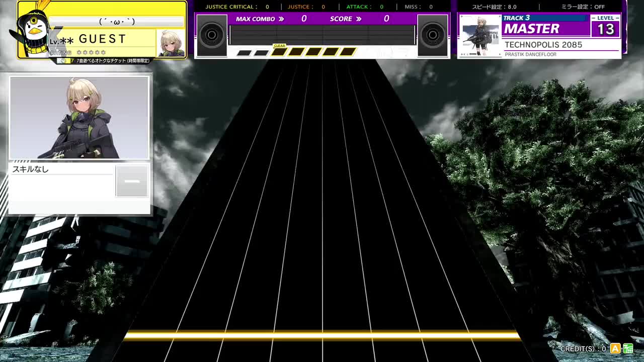Click the CREDIT(S): 0 text
This screenshot has height=362, width=644.
coord(583,348)
